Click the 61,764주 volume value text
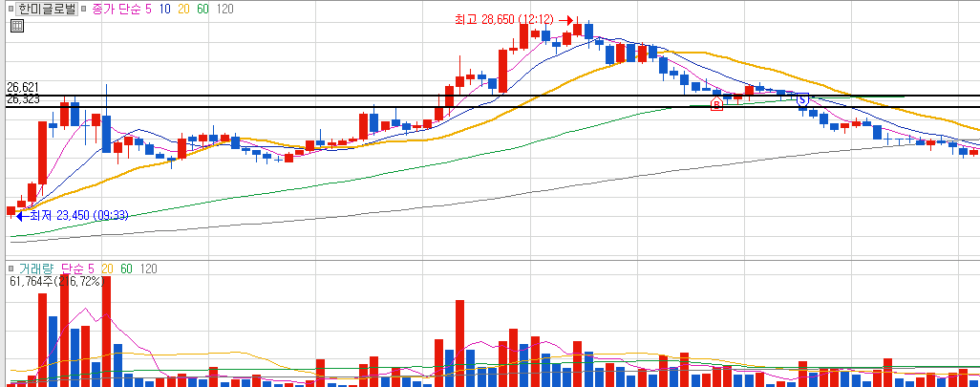Viewport: 980px width, 387px height. point(32,281)
